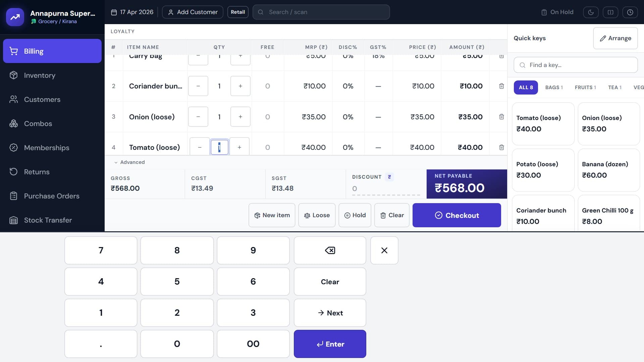Viewport: 644px width, 362px height.
Task: Click Arrange quick keys
Action: [615, 38]
